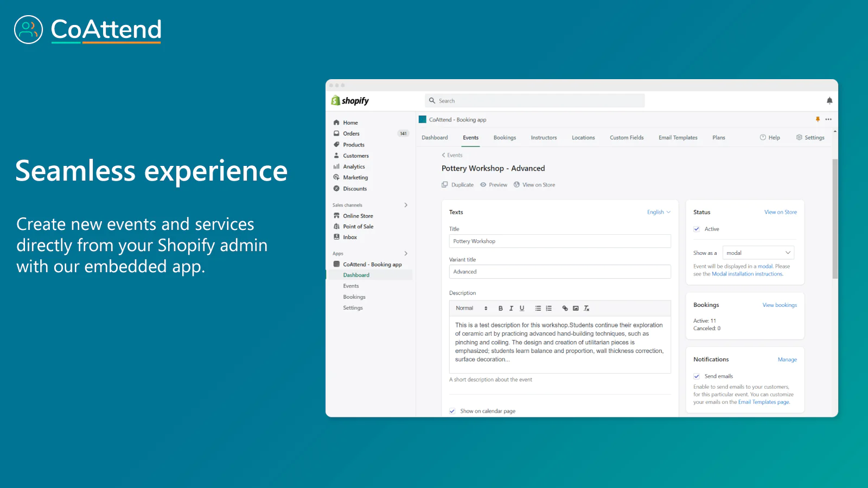Image resolution: width=868 pixels, height=488 pixels.
Task: Toggle the Active status checkbox
Action: 697,229
